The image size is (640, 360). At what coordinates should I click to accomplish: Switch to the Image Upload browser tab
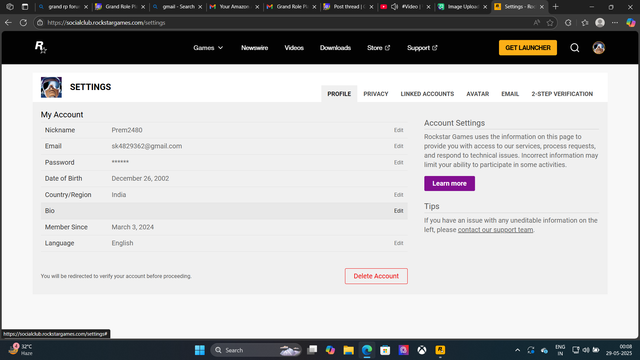pyautogui.click(x=462, y=7)
